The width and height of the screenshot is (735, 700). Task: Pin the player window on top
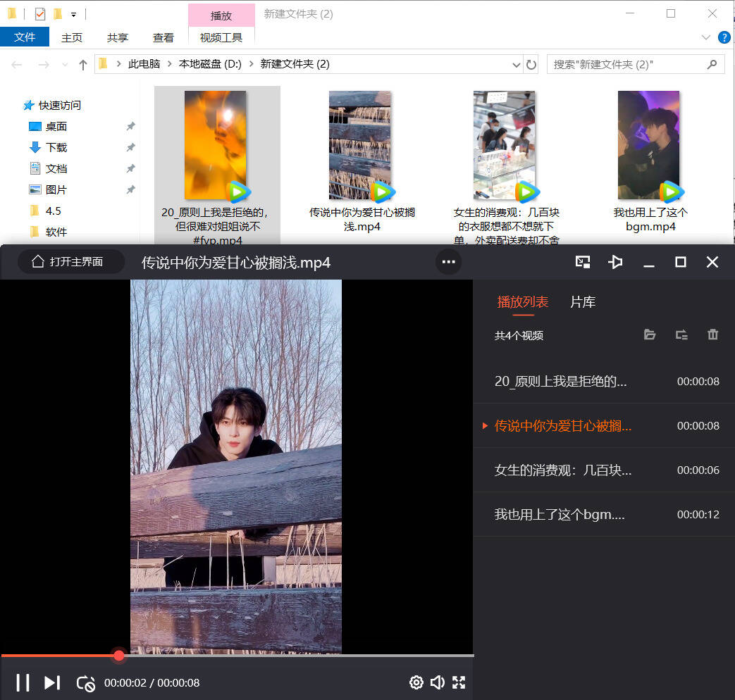pos(615,262)
